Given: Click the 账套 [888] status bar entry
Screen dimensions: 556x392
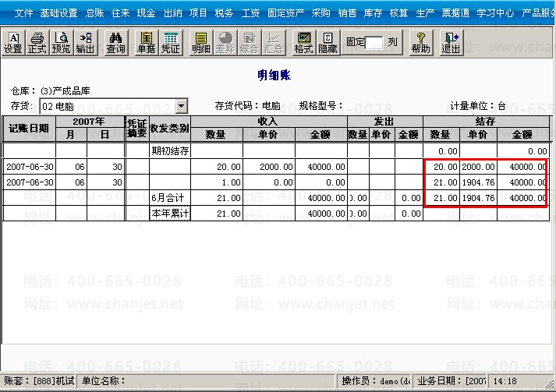Looking at the screenshot, I should (39, 381).
